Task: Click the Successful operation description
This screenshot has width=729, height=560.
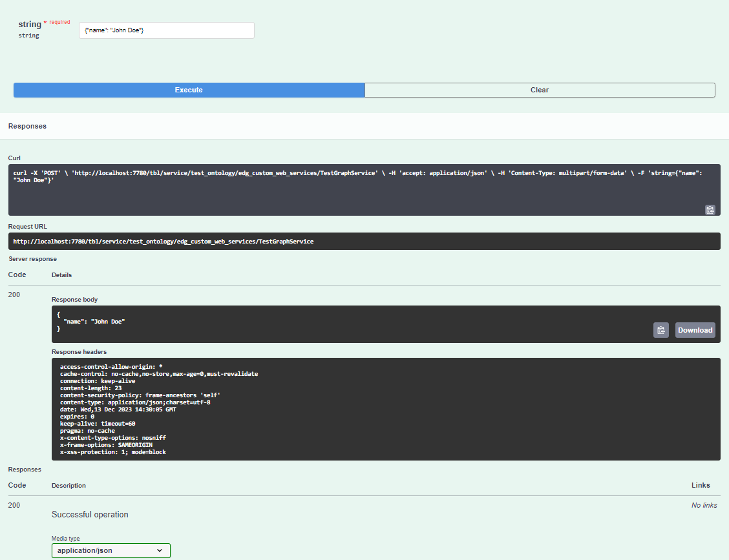Action: [90, 514]
